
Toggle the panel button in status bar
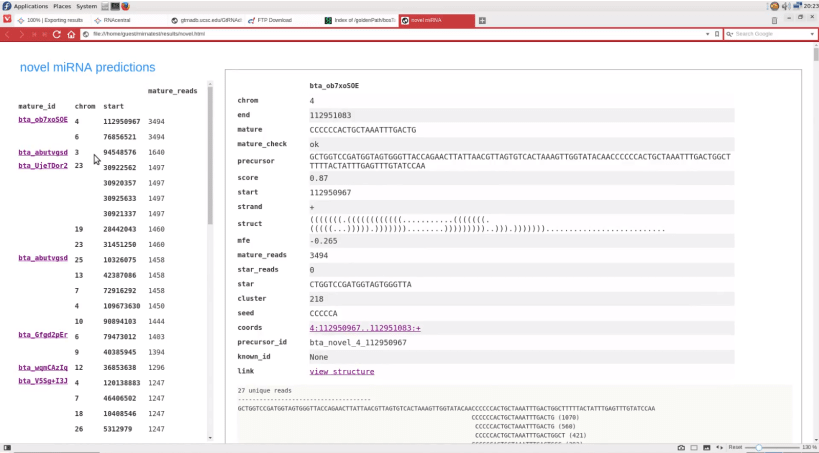(x=7, y=448)
